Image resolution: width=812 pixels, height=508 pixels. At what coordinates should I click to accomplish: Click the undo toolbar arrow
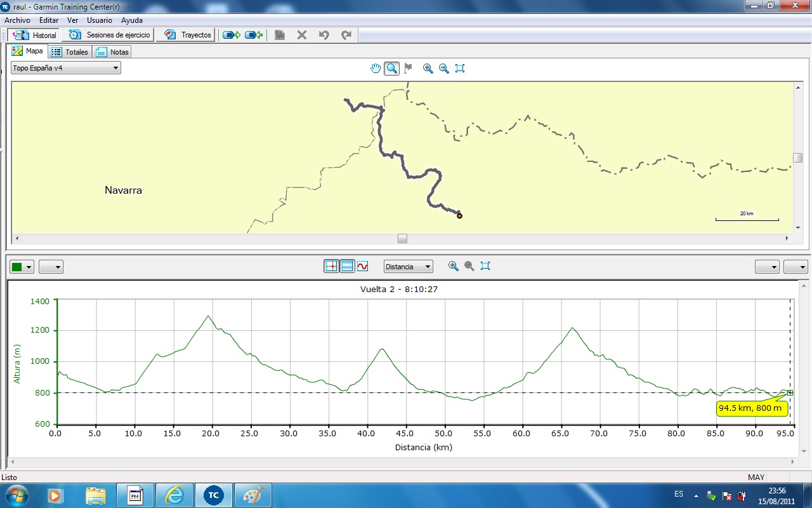pos(324,35)
